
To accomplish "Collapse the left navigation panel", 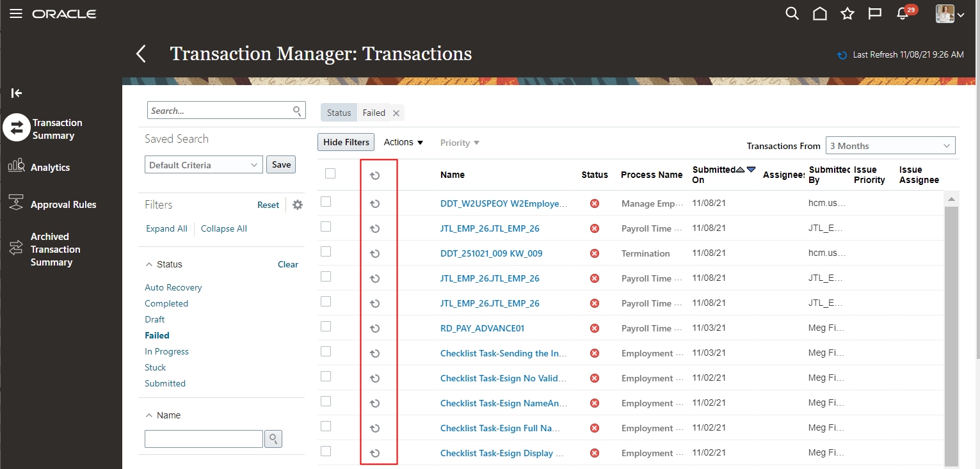I will (x=16, y=93).
